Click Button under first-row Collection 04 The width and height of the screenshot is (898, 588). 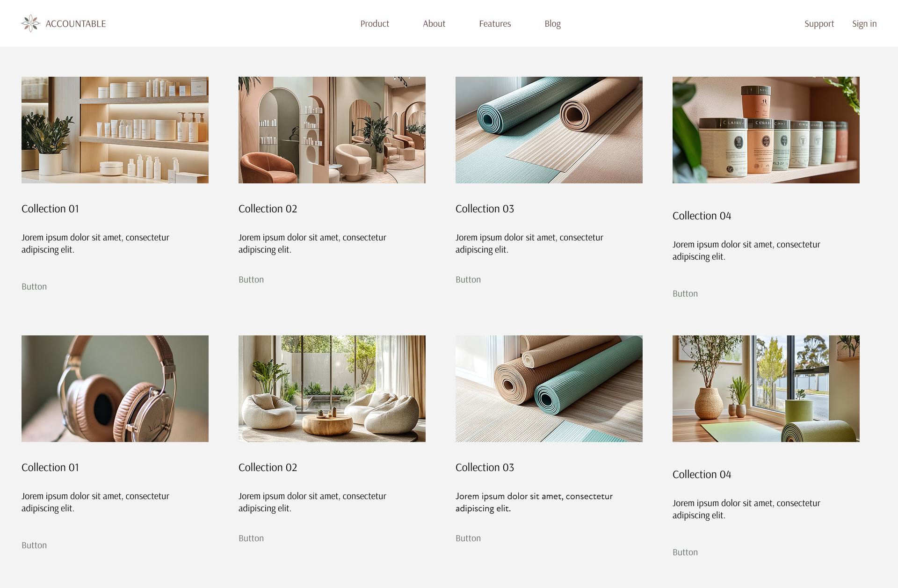[x=685, y=294]
